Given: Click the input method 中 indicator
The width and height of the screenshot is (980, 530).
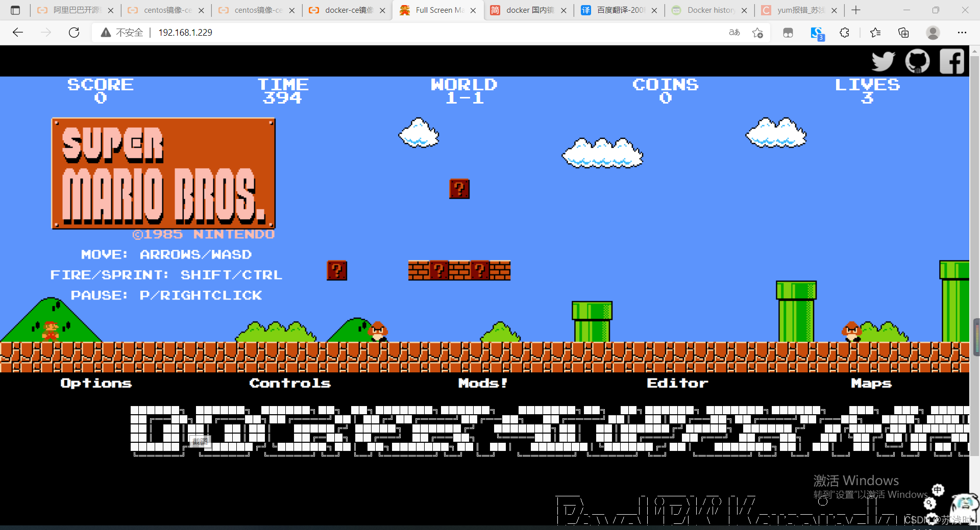Looking at the screenshot, I should pos(938,490).
